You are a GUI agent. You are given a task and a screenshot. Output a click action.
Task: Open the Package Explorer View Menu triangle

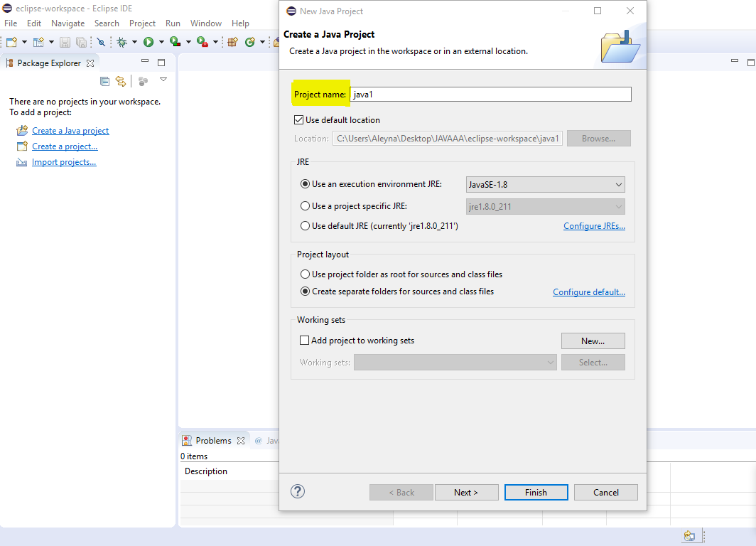click(x=163, y=80)
